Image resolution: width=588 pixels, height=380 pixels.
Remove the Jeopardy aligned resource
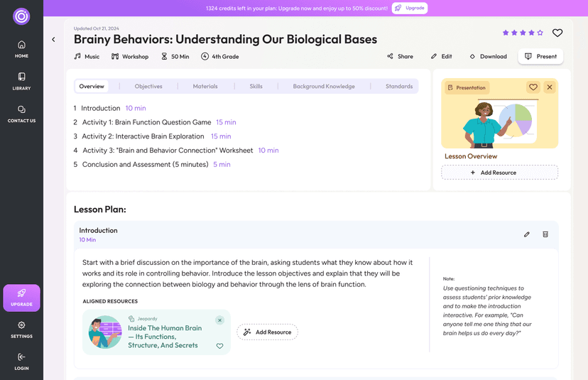(x=219, y=320)
